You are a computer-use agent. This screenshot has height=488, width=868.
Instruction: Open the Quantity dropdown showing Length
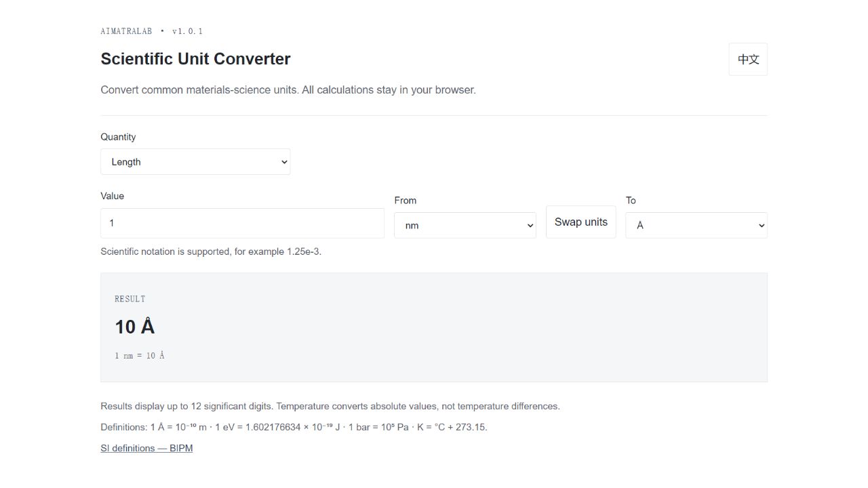(195, 162)
